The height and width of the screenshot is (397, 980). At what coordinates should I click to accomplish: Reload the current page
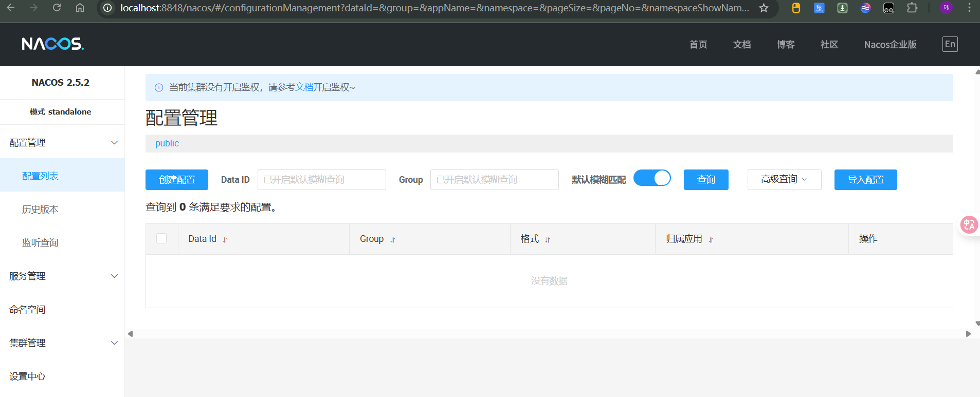(57, 8)
